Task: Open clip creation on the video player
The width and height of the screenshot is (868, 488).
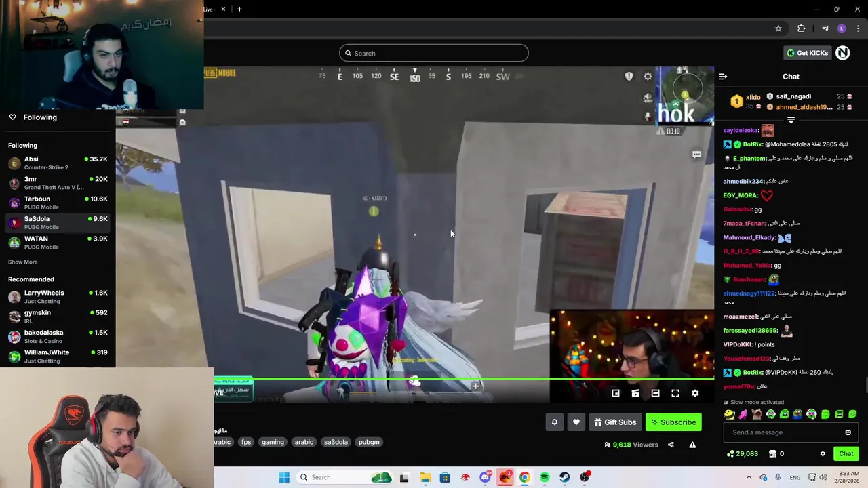Action: click(635, 393)
